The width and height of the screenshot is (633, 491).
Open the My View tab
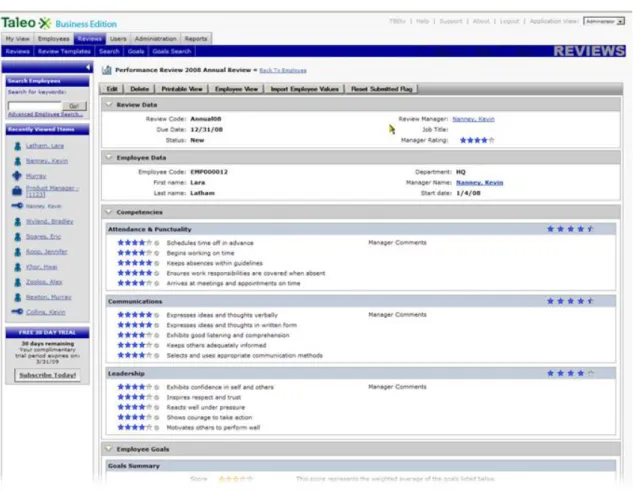click(x=17, y=39)
